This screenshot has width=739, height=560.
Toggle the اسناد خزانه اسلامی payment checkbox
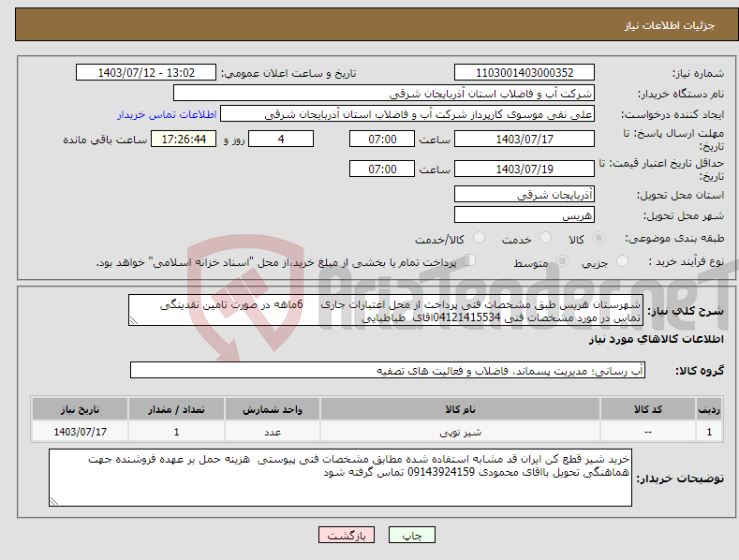click(x=469, y=260)
